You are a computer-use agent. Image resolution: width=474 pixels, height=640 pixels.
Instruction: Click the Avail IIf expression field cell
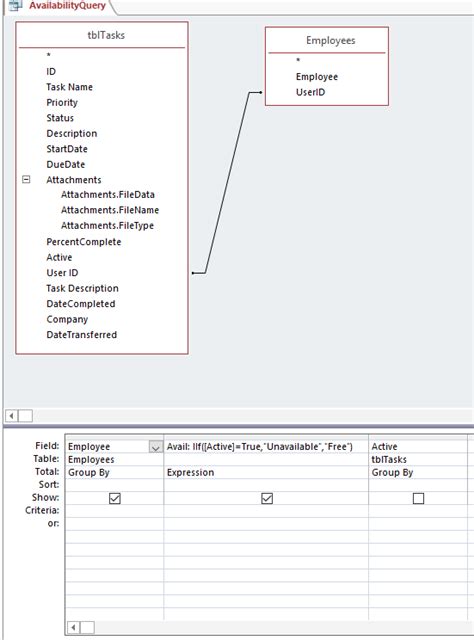click(266, 447)
